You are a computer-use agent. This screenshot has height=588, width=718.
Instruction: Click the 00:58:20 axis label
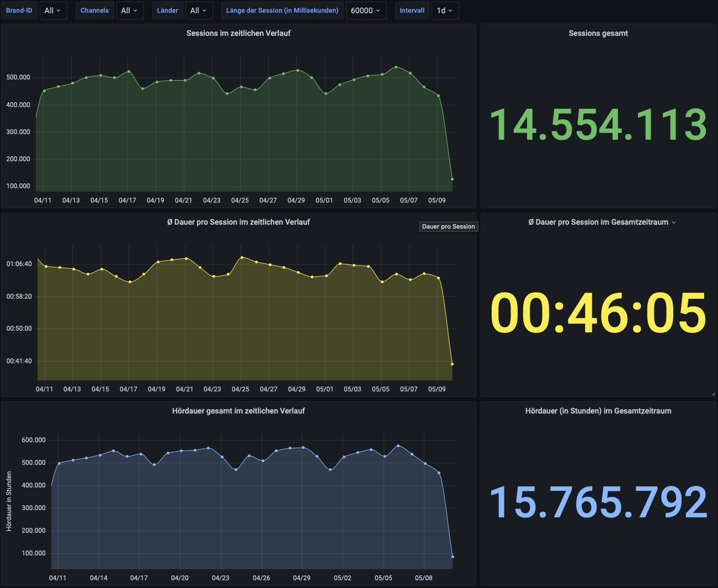(x=19, y=296)
